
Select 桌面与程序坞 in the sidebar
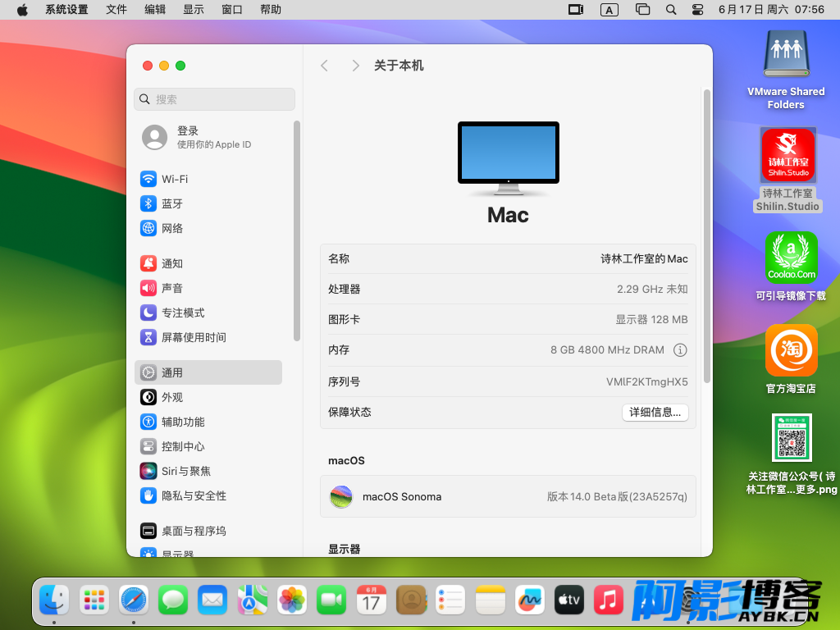208,531
